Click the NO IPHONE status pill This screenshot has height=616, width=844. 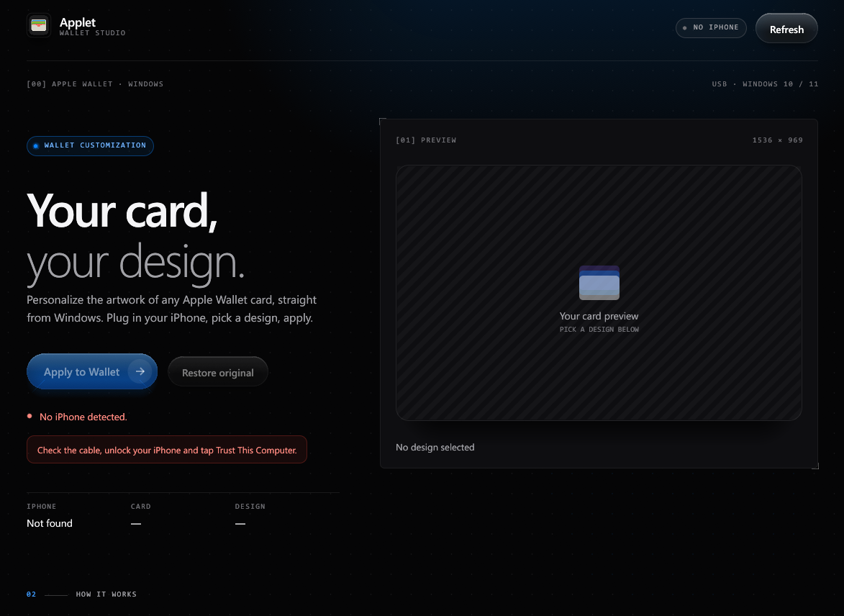coord(711,27)
